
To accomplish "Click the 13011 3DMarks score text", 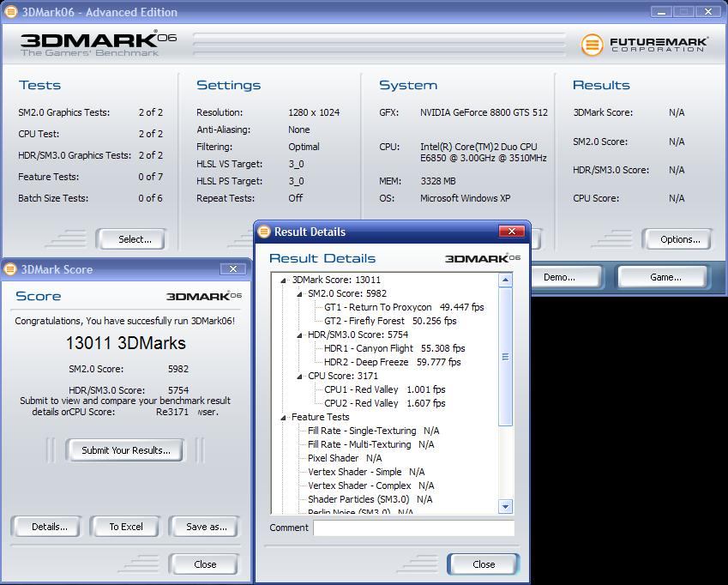I will 126,343.
